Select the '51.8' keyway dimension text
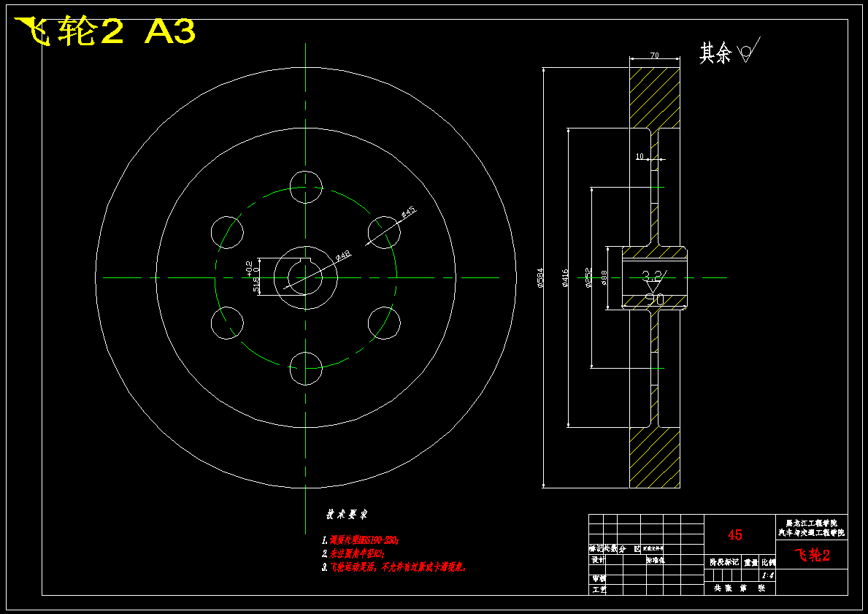The image size is (868, 614). 256,285
